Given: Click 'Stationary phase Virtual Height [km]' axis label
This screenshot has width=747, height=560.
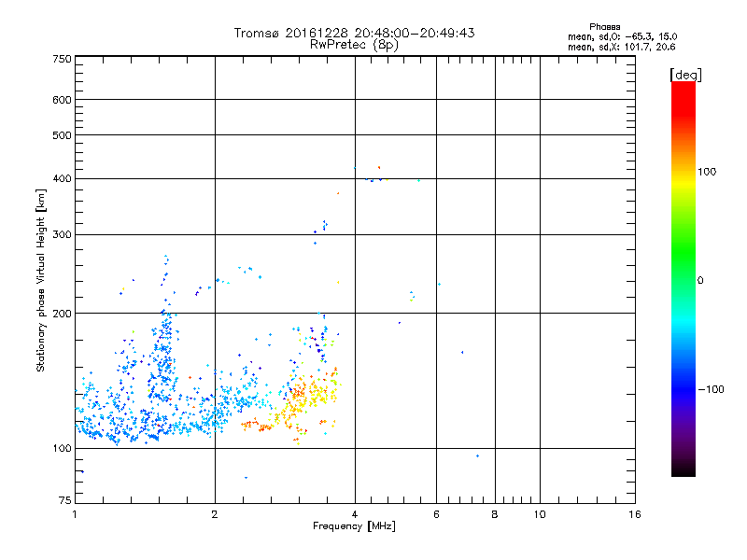Looking at the screenshot, I should tap(41, 280).
